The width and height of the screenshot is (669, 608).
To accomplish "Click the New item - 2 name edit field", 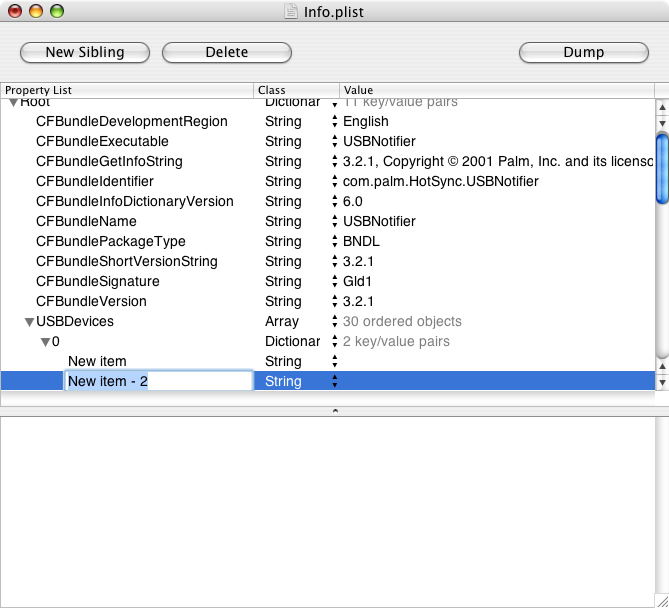I will (159, 381).
